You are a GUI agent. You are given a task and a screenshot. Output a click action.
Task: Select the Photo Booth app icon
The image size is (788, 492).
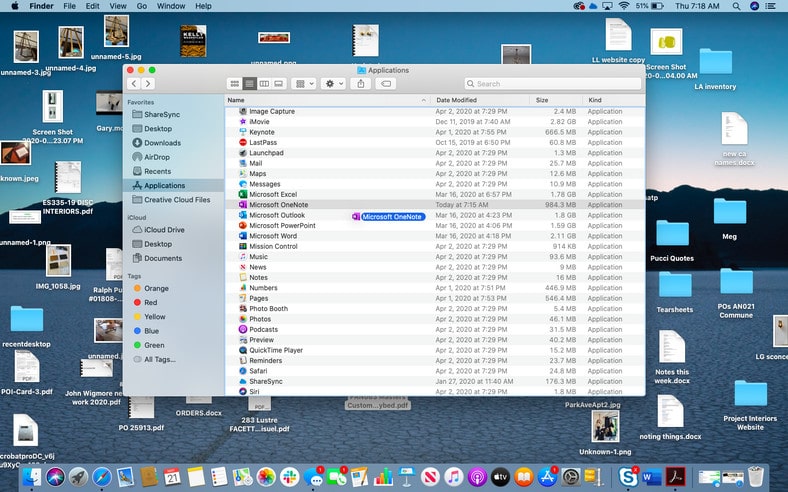(x=243, y=309)
